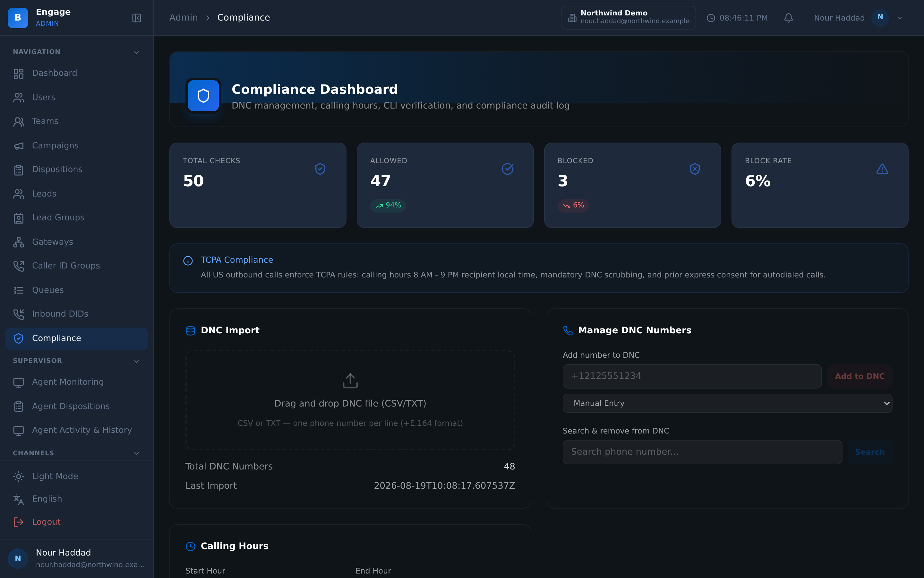The height and width of the screenshot is (578, 924).
Task: Open Teams in sidebar
Action: point(76,122)
